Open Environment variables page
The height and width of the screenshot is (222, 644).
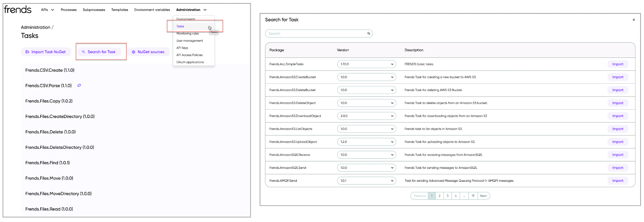coord(152,10)
